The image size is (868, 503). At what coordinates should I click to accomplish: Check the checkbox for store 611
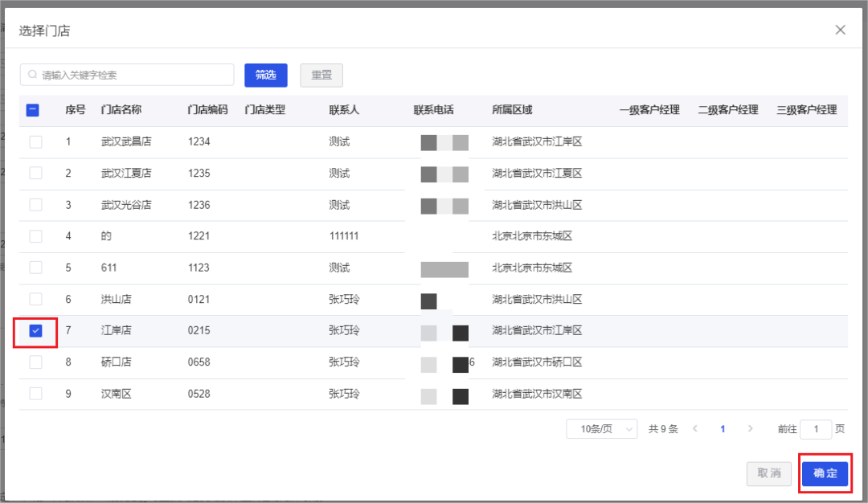(35, 268)
